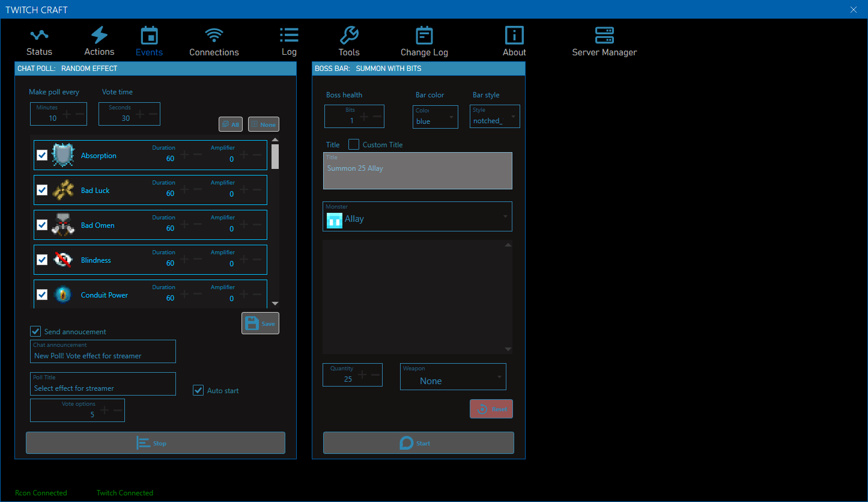The width and height of the screenshot is (868, 502).
Task: Open the Server Manager icon
Action: tap(604, 35)
